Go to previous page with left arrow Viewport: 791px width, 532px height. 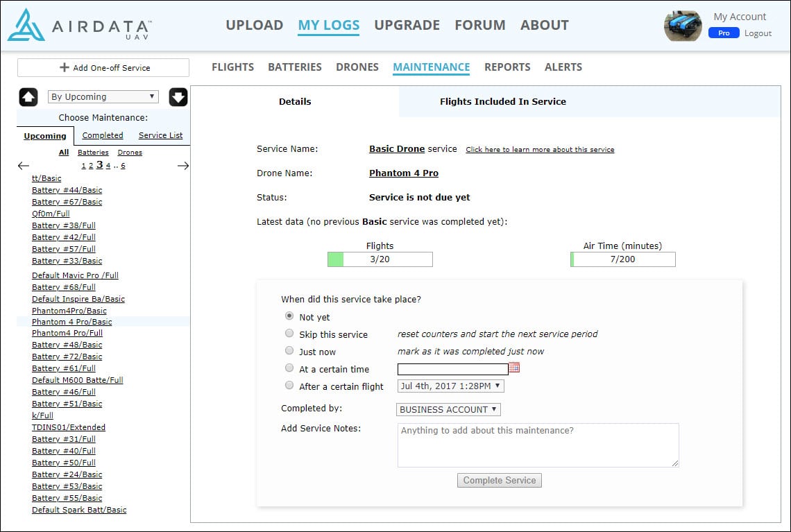23,165
